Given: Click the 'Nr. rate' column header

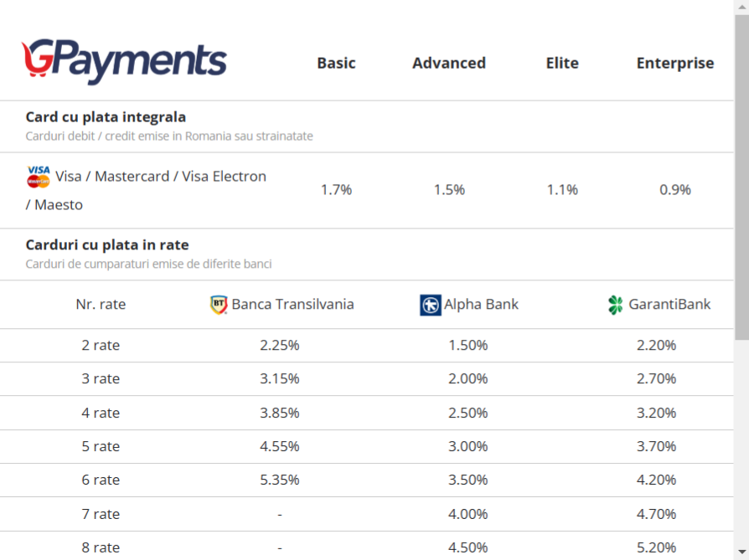Looking at the screenshot, I should 101,305.
